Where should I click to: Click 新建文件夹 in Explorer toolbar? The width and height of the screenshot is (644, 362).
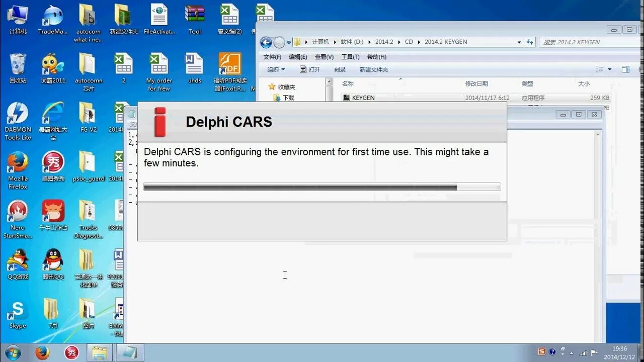point(373,69)
